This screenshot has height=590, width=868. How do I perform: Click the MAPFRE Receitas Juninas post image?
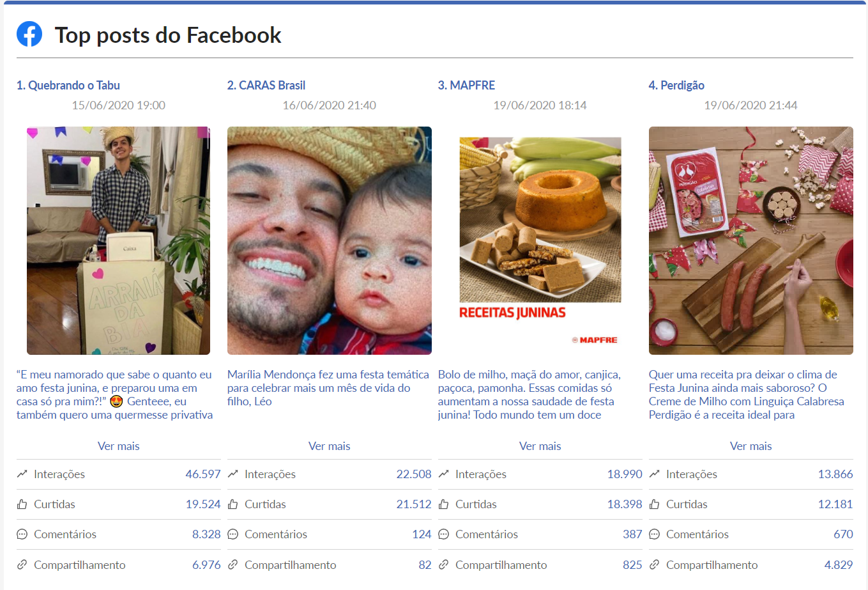click(x=540, y=240)
